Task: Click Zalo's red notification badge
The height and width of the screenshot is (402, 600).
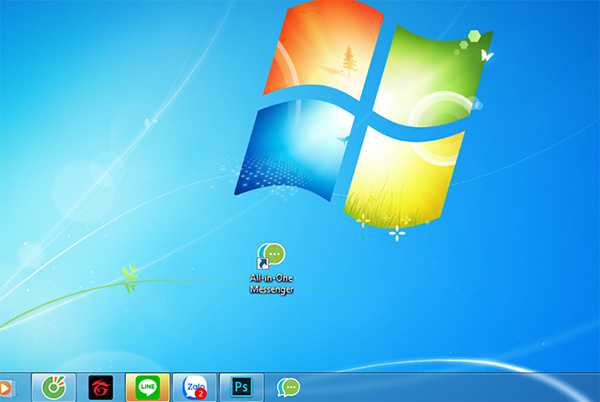Action: [202, 393]
